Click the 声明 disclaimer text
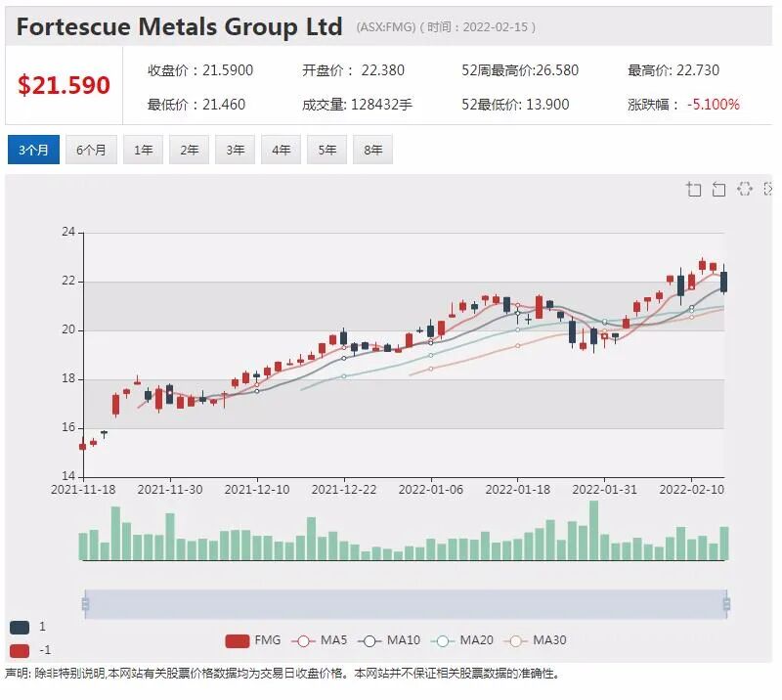Image resolution: width=782 pixels, height=700 pixels. pyautogui.click(x=282, y=674)
